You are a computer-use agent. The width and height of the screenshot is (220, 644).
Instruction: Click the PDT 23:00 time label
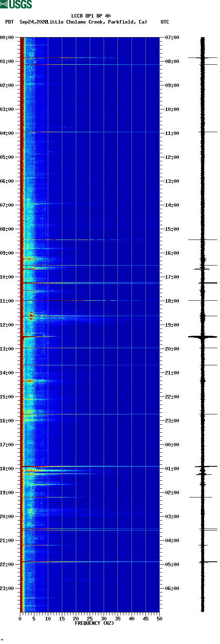point(7,589)
